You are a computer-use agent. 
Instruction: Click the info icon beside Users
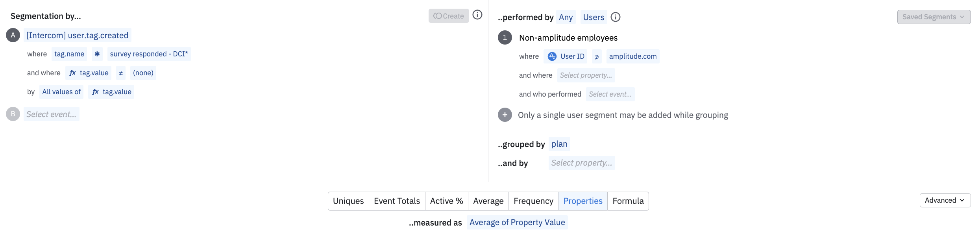click(615, 17)
